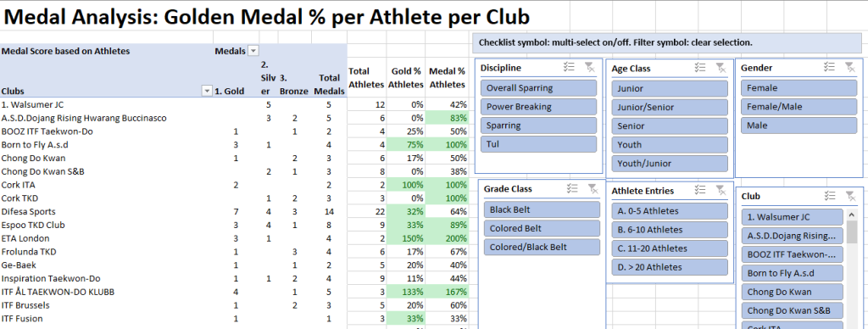The image size is (868, 329).
Task: Select Difesa Sports row in pivot table
Action: point(173,212)
